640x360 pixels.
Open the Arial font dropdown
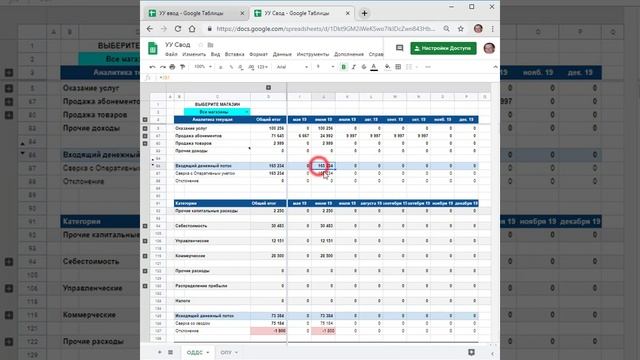coord(292,67)
